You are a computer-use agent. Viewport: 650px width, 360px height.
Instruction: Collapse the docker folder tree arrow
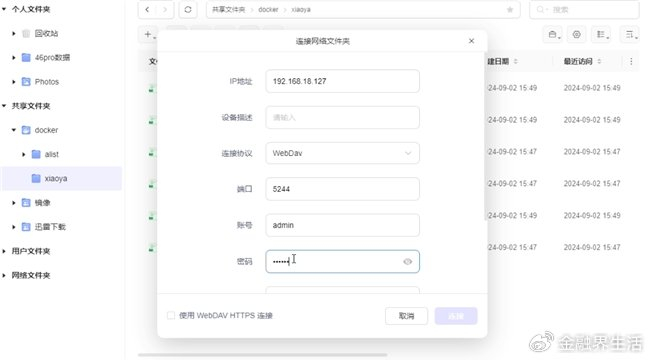(14, 130)
